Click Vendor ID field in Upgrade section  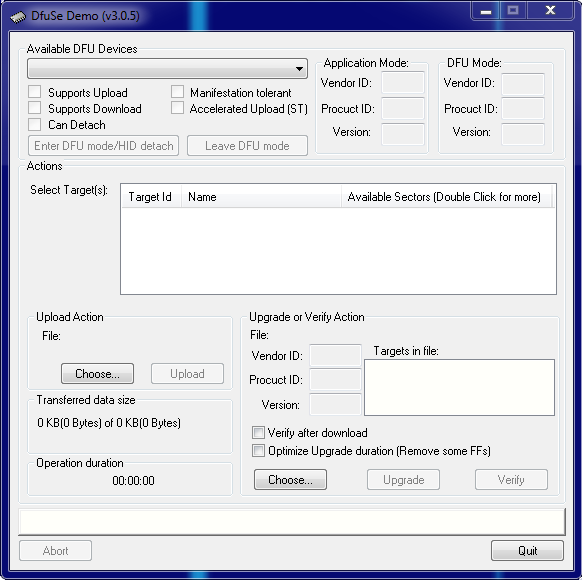pos(335,355)
